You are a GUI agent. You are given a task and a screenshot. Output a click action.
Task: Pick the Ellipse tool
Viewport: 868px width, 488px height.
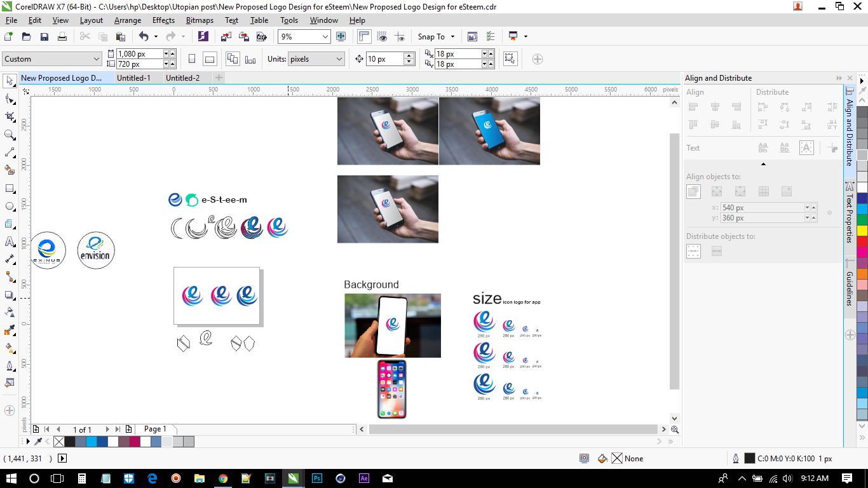(10, 207)
